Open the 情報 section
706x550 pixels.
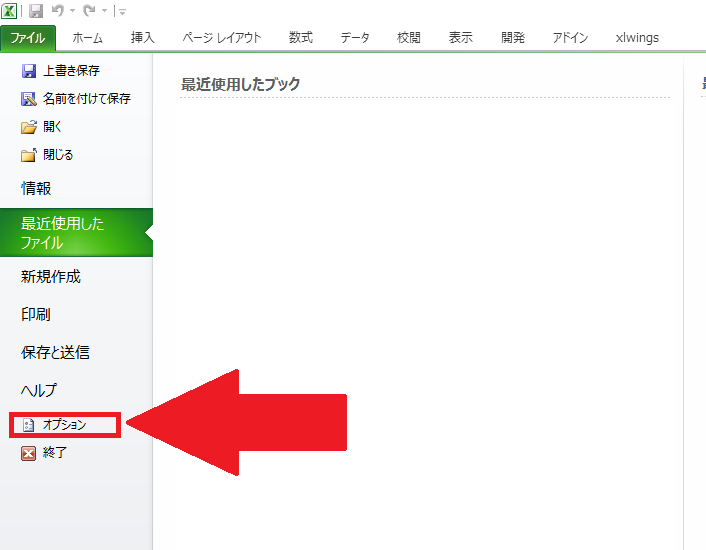(36, 188)
